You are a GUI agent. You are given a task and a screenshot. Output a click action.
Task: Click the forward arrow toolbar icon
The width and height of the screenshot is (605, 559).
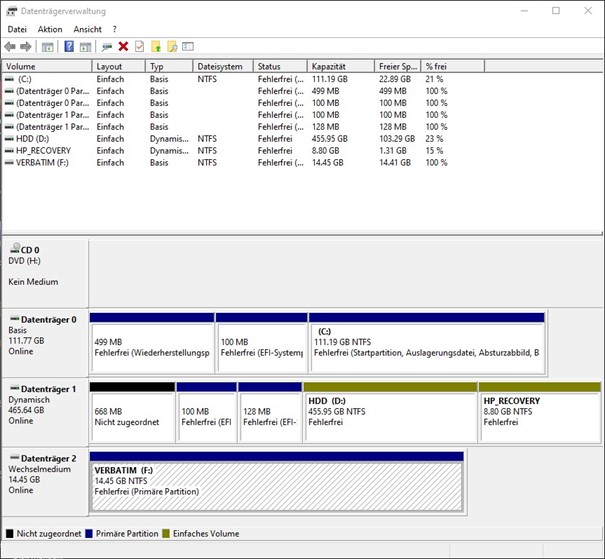(26, 46)
